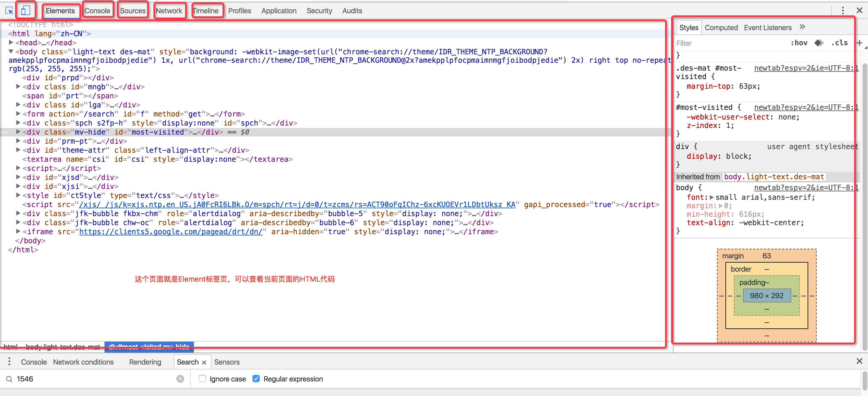Select the html breadcrumb item
The image size is (868, 396).
[x=11, y=347]
